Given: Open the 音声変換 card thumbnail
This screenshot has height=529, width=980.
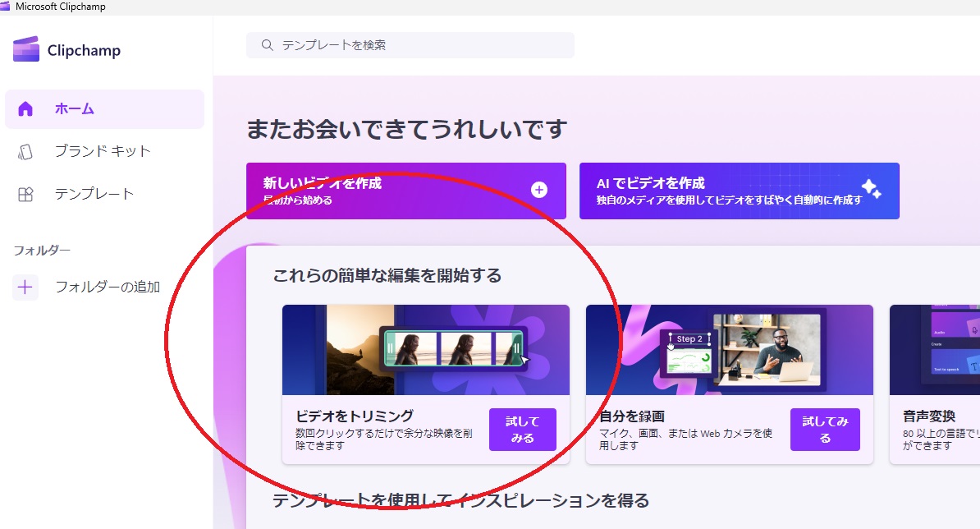Looking at the screenshot, I should tap(934, 350).
